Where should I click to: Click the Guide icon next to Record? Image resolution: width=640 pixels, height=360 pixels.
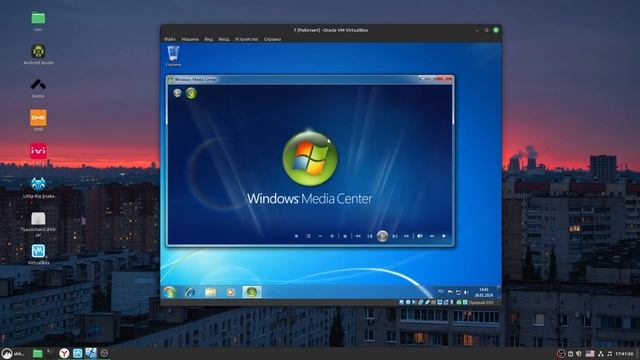click(308, 236)
